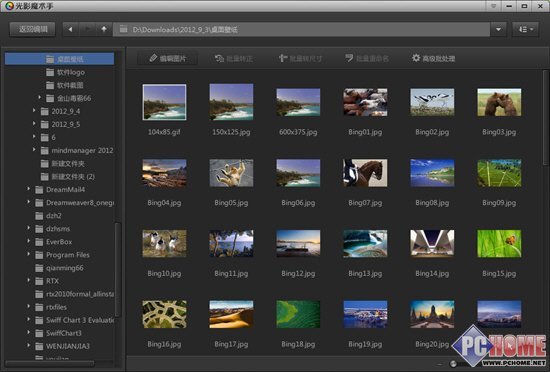
Task: Click the address bar path D:\Downloads\2012_9_3
Action: (185, 30)
